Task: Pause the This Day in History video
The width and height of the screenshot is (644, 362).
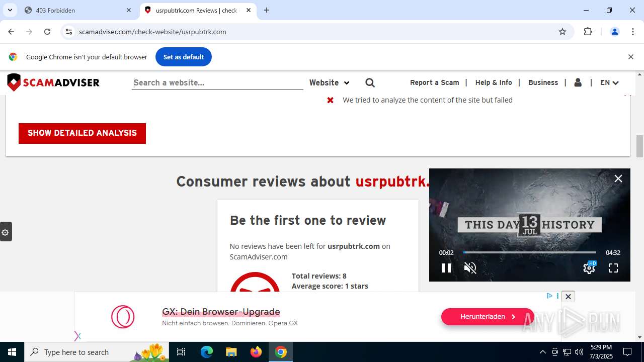Action: [446, 268]
